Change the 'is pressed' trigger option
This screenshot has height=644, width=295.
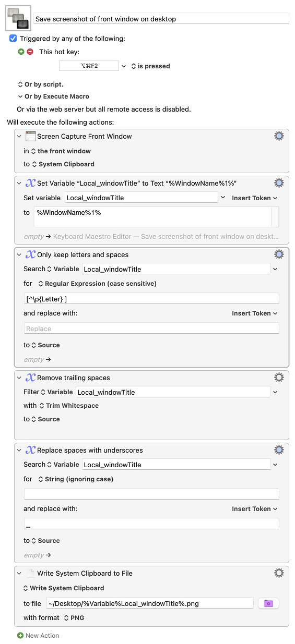coord(150,66)
